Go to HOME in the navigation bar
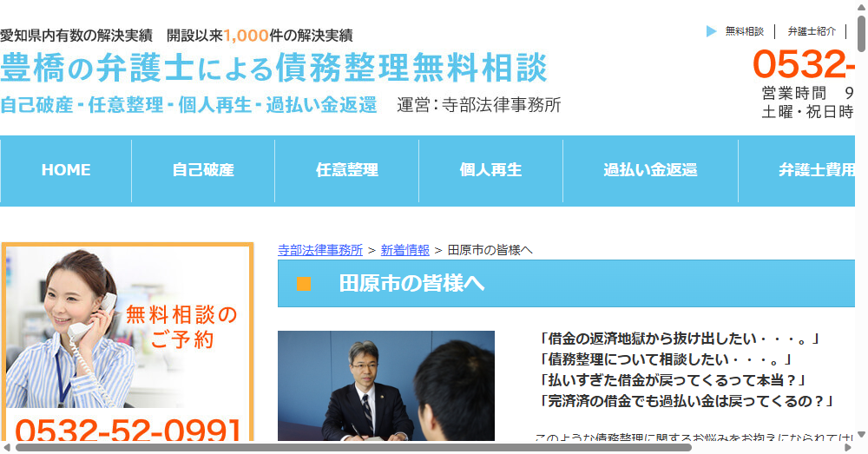The image size is (868, 454). [66, 170]
